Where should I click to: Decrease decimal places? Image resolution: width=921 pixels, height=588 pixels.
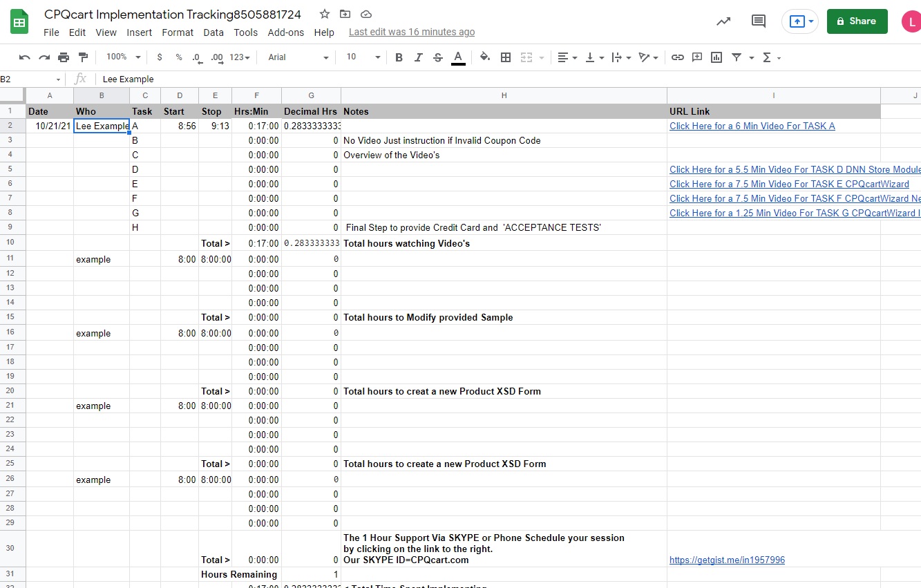197,57
